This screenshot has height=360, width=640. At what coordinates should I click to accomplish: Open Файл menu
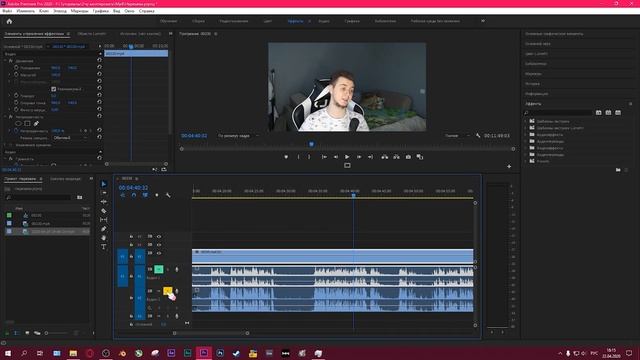[7, 11]
